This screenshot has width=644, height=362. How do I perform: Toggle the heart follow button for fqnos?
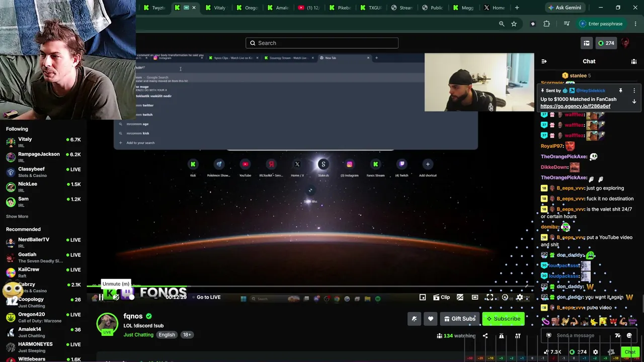pyautogui.click(x=430, y=319)
